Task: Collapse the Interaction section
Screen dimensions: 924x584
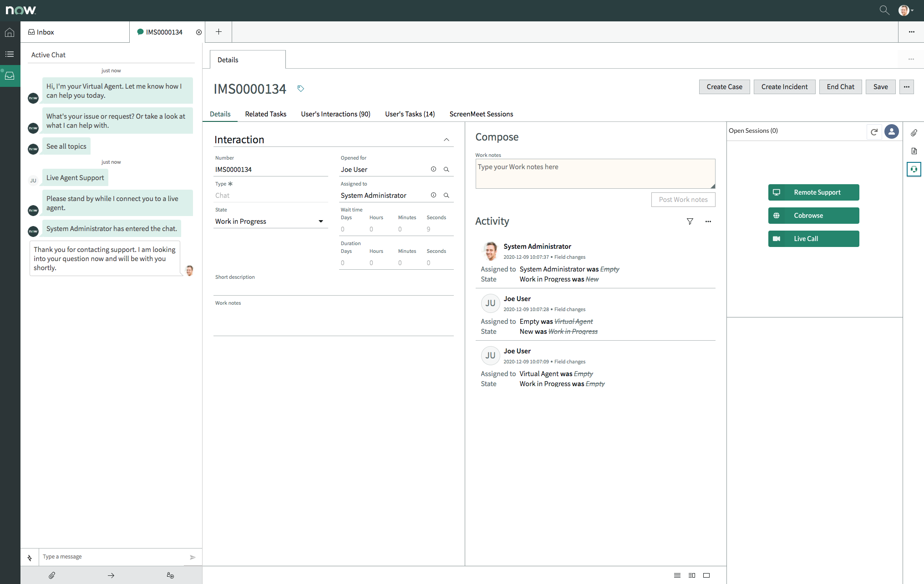Action: tap(447, 140)
